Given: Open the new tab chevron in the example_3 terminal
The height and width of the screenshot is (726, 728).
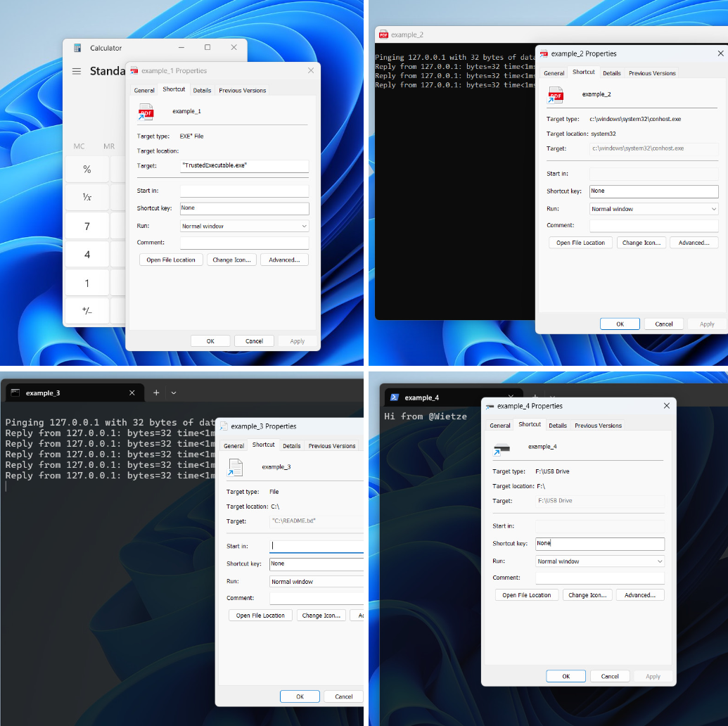Looking at the screenshot, I should pos(173,393).
